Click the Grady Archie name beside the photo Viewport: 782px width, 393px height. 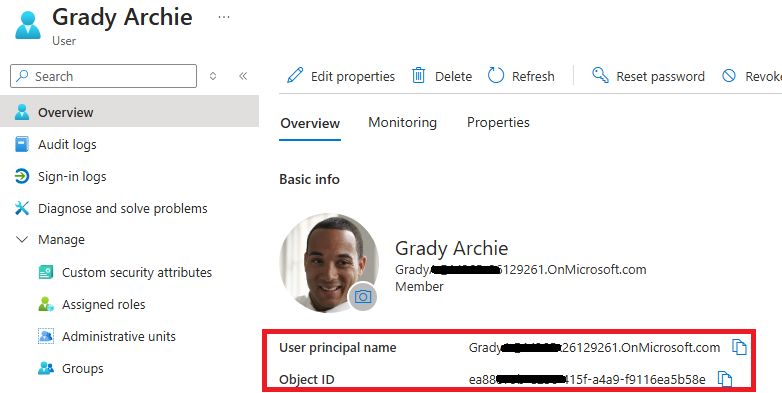(451, 248)
